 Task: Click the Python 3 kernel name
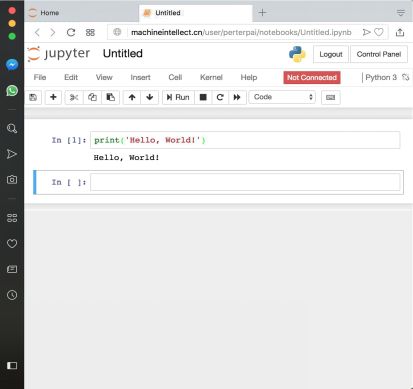pos(381,77)
